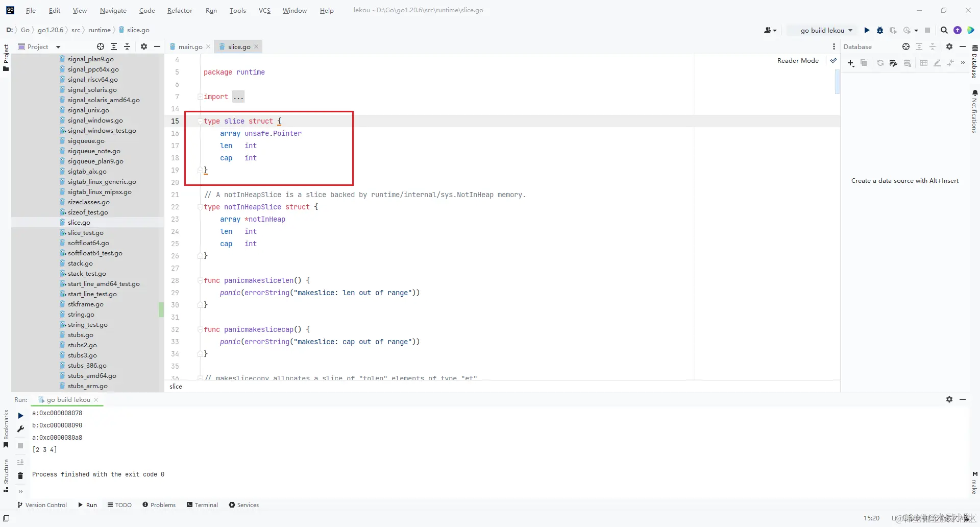Collapse the notInHeapSlice struct fold

(x=200, y=207)
